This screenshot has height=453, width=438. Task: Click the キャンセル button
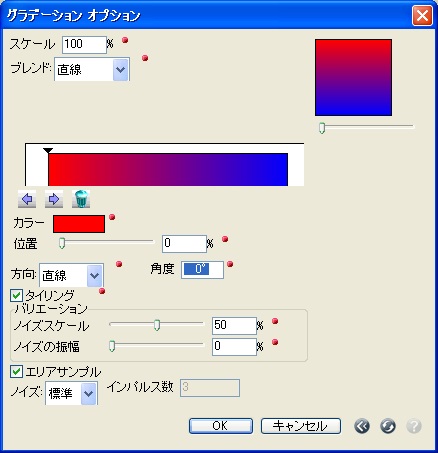301,426
